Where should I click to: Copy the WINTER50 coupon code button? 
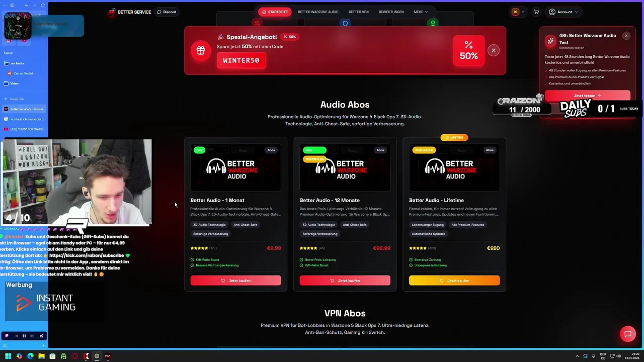(x=242, y=60)
